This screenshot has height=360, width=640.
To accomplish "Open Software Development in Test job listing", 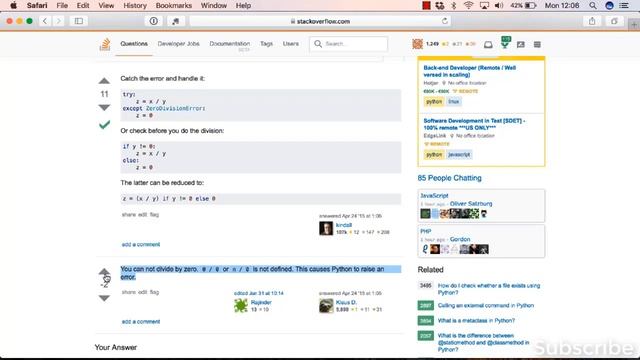I will pyautogui.click(x=474, y=124).
